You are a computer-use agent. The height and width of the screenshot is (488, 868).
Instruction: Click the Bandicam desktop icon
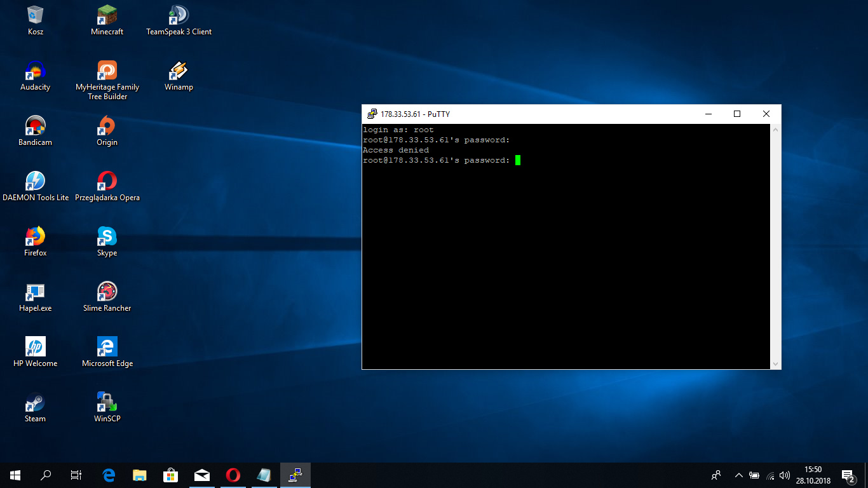click(x=35, y=126)
